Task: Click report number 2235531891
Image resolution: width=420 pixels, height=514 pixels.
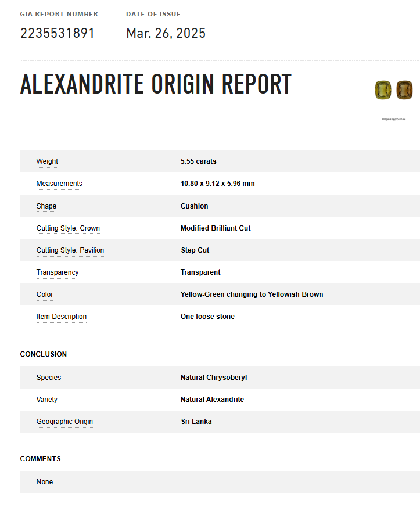Action: (x=58, y=33)
